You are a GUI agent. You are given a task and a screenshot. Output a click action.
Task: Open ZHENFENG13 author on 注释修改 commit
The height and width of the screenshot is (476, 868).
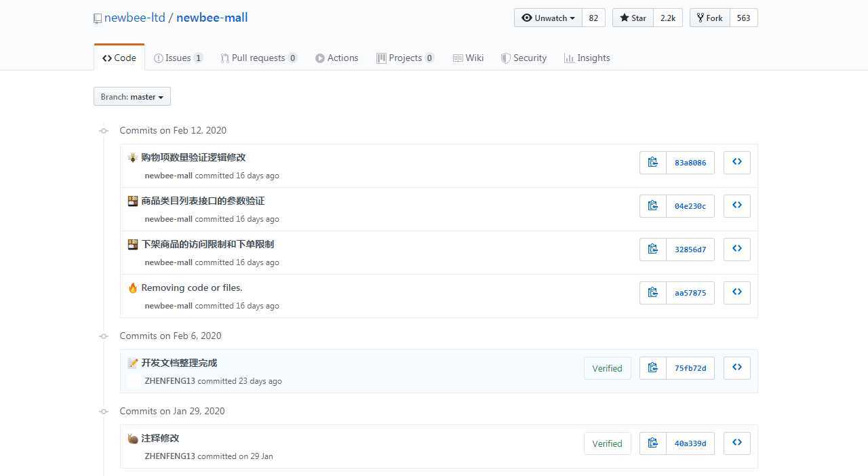pos(170,456)
